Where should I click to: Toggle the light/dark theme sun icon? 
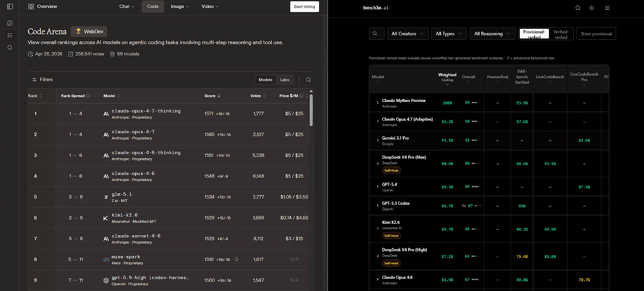pyautogui.click(x=592, y=8)
